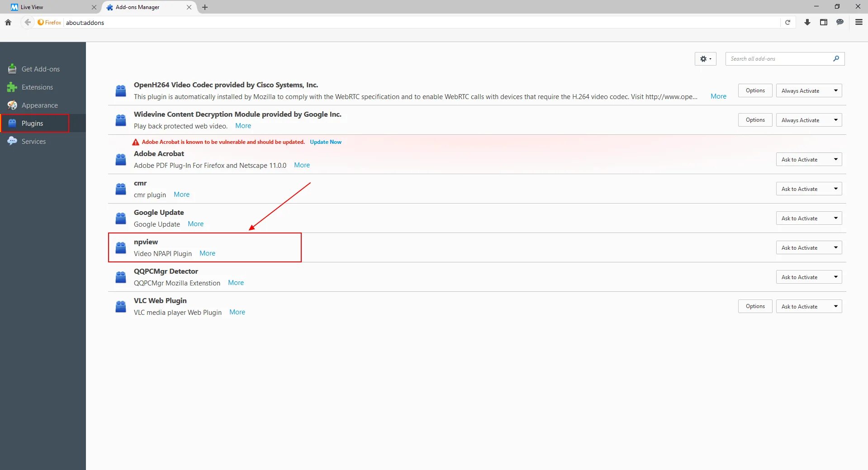868x470 pixels.
Task: Expand Google Update Ask to Activate dropdown
Action: [809, 218]
